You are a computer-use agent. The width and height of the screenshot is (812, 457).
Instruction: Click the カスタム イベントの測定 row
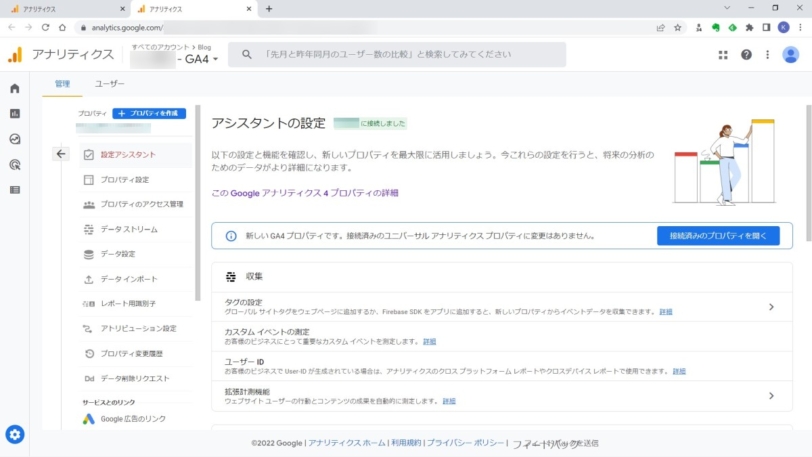502,336
